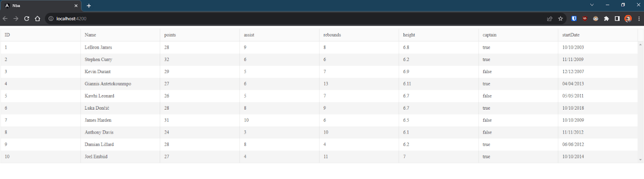This screenshot has height=179, width=644.
Task: Click Giannis's rebounds value 13
Action: pos(326,84)
